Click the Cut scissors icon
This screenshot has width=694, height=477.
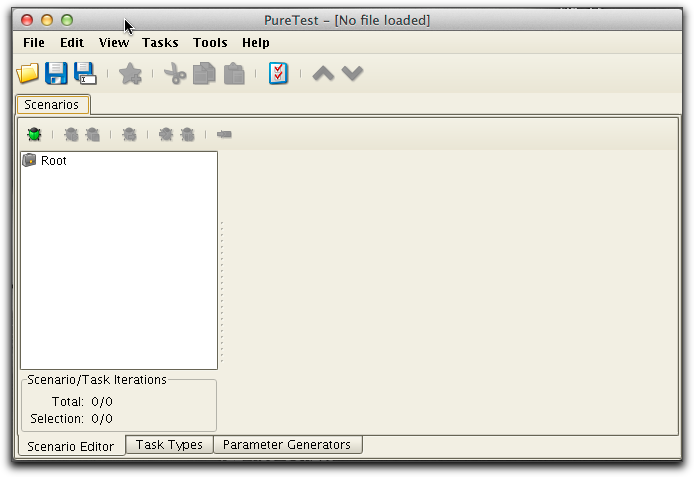[x=175, y=73]
